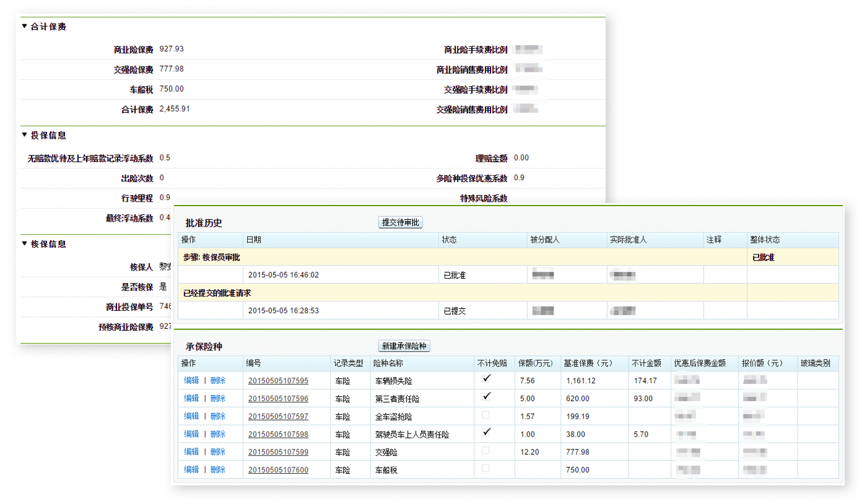The width and height of the screenshot is (862, 504).
Task: Click the 优惠后保费金额 column header
Action: (x=705, y=363)
